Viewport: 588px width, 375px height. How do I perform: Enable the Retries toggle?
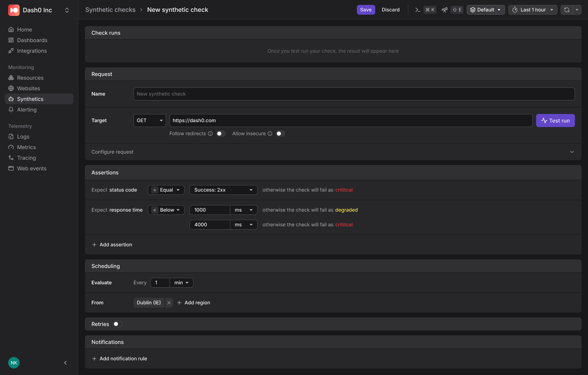[x=117, y=324]
